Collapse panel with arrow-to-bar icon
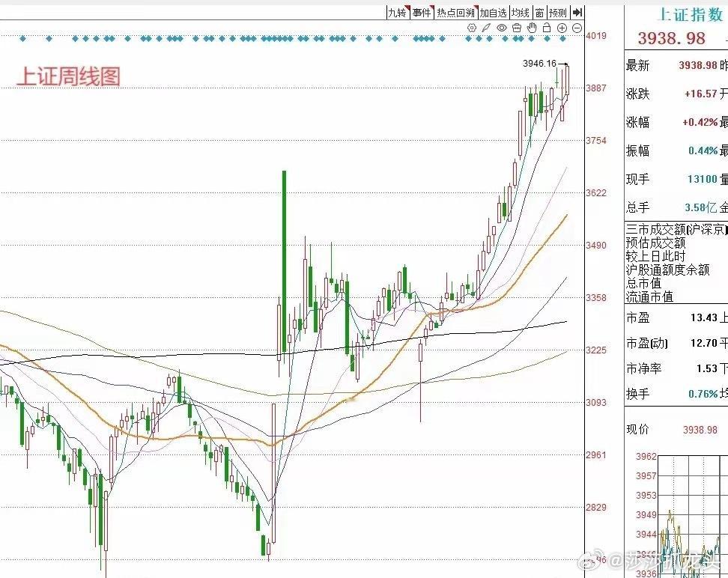The image size is (728, 578). pyautogui.click(x=577, y=13)
